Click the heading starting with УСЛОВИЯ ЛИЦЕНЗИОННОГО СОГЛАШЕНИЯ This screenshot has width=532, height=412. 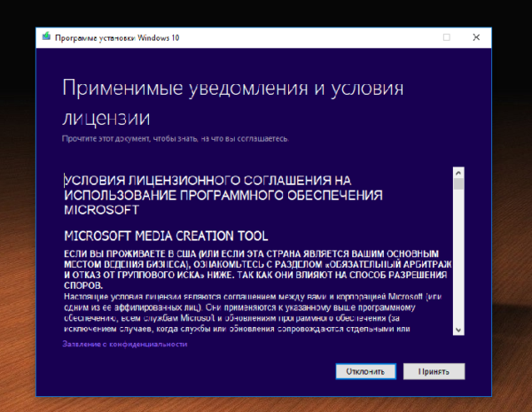pos(223,195)
